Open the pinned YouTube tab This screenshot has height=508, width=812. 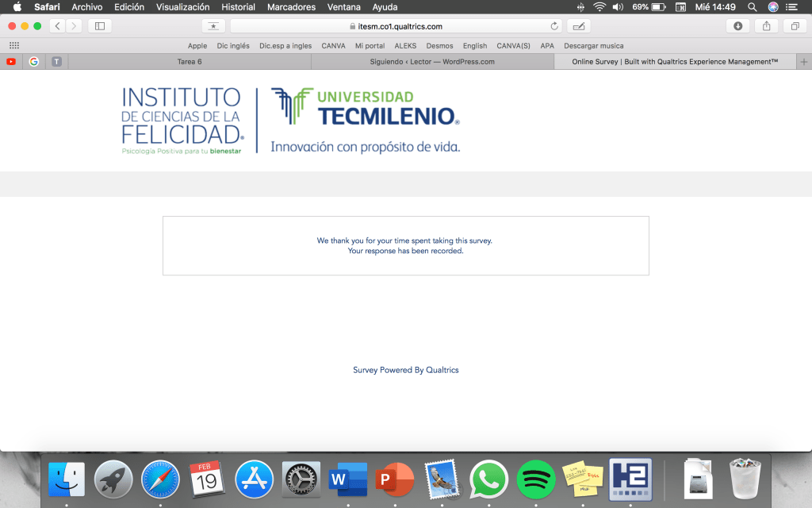tap(11, 62)
